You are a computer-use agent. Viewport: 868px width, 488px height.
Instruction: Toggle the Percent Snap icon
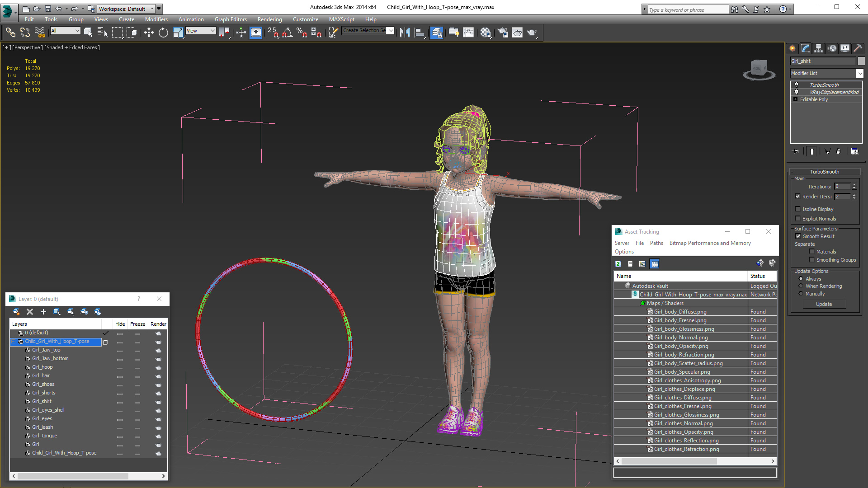(302, 32)
